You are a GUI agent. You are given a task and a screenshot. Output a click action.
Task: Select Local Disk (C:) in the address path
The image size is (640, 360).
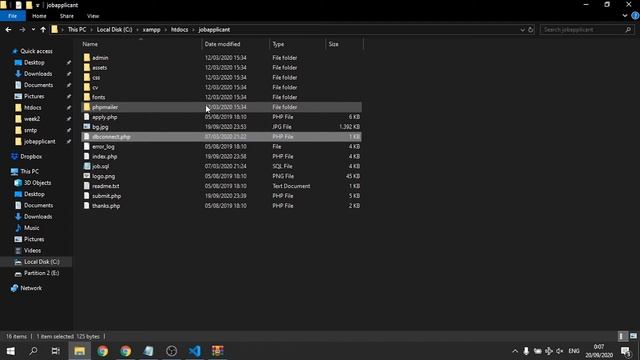(x=114, y=29)
